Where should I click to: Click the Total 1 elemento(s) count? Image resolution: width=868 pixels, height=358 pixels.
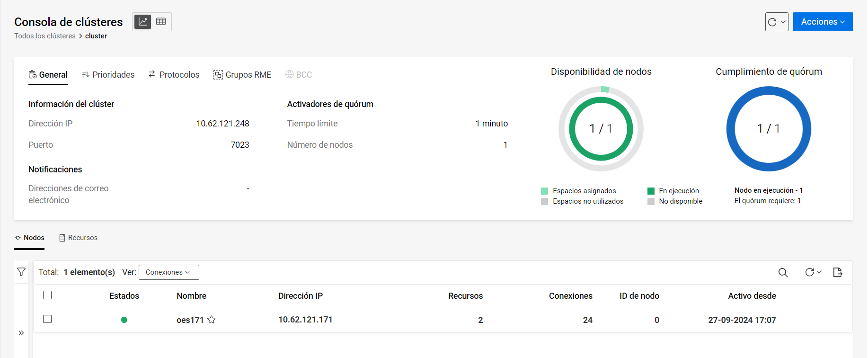click(x=77, y=272)
